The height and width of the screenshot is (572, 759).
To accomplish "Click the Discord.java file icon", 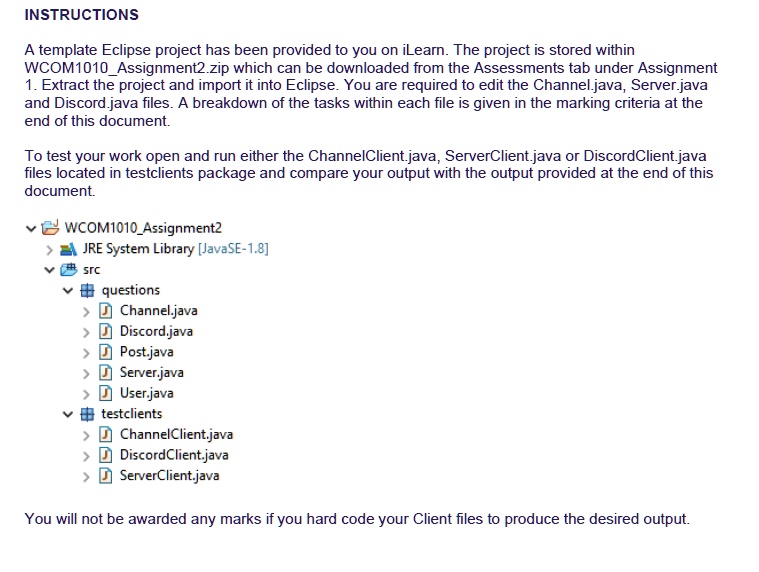I will coord(105,331).
